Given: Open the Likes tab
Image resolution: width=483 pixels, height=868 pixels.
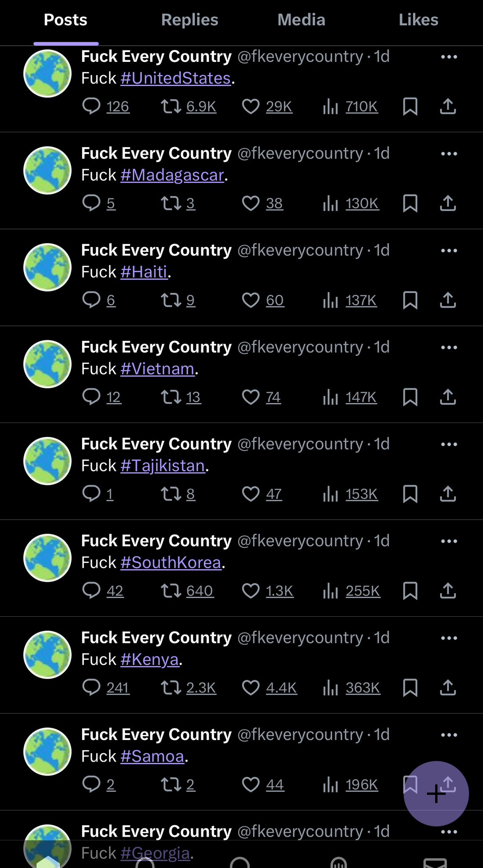Looking at the screenshot, I should click(x=418, y=20).
